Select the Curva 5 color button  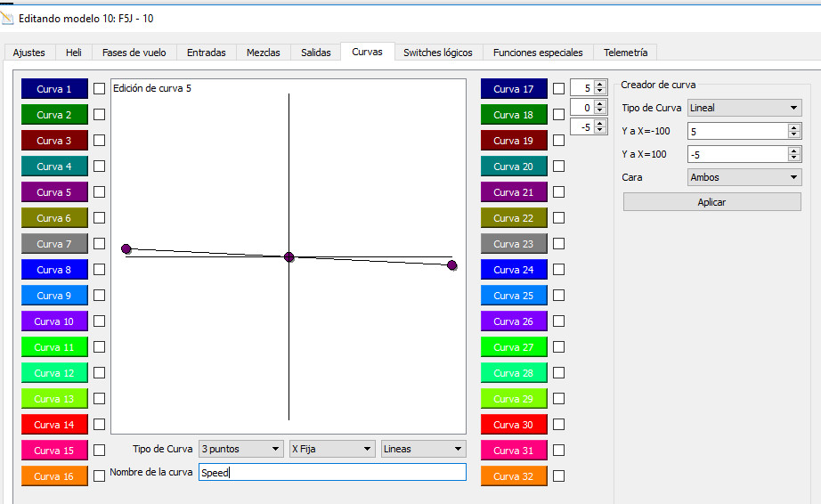[54, 192]
